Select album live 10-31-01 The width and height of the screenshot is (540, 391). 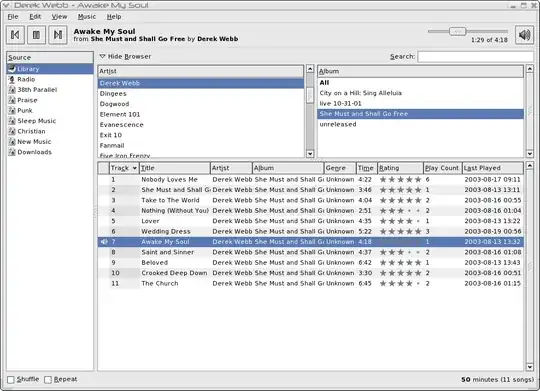(420, 103)
